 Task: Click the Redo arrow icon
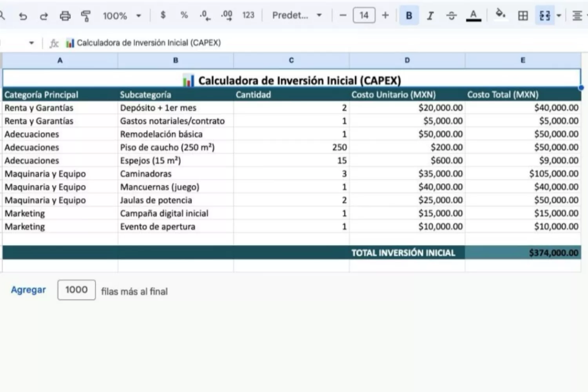tap(44, 16)
